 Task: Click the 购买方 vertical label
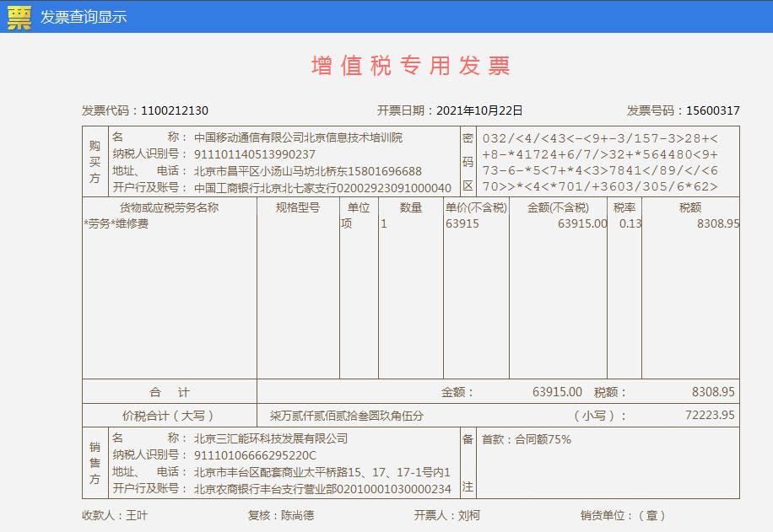95,162
